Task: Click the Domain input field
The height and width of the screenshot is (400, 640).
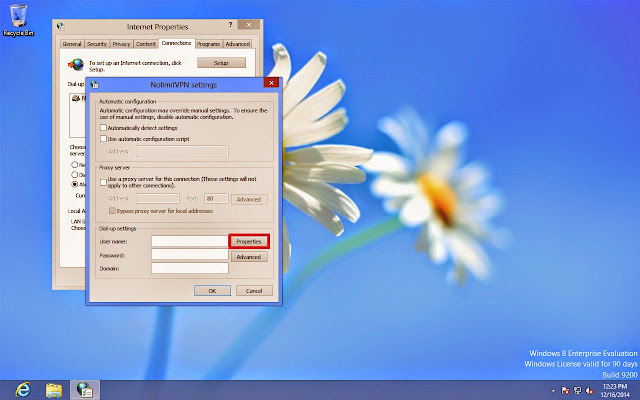Action: tap(190, 268)
